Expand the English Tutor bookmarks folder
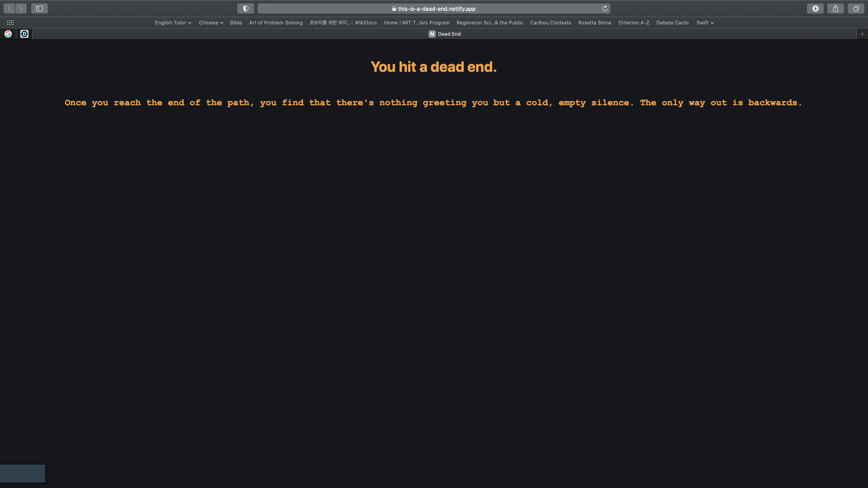The height and width of the screenshot is (488, 868). [x=173, y=23]
